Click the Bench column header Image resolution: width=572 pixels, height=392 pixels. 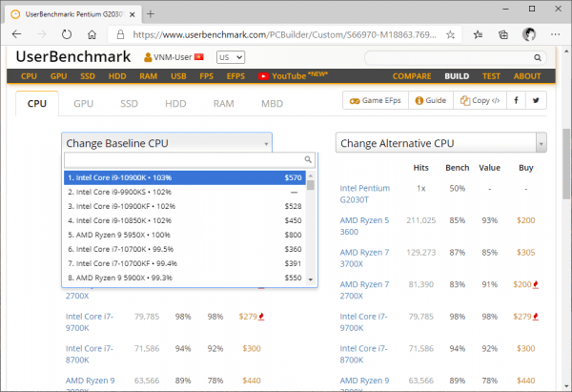(x=457, y=168)
